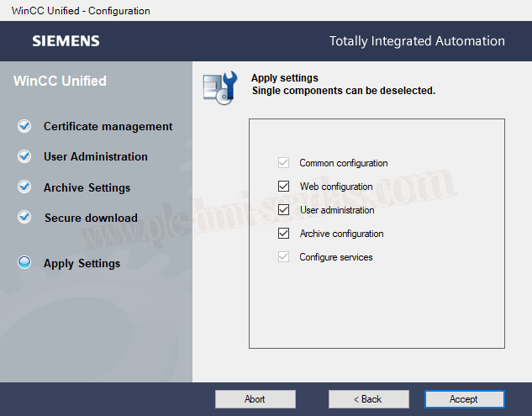Click the WinCC Unified - Configuration title bar
The width and height of the screenshot is (532, 416).
82,11
